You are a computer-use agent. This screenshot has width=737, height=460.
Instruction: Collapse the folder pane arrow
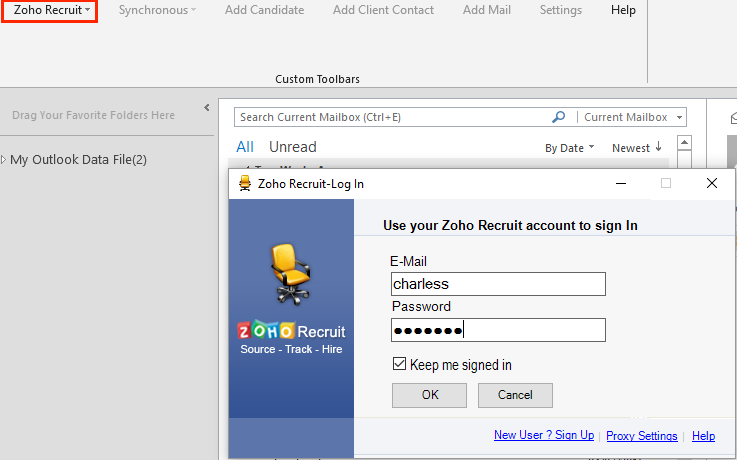click(x=207, y=108)
